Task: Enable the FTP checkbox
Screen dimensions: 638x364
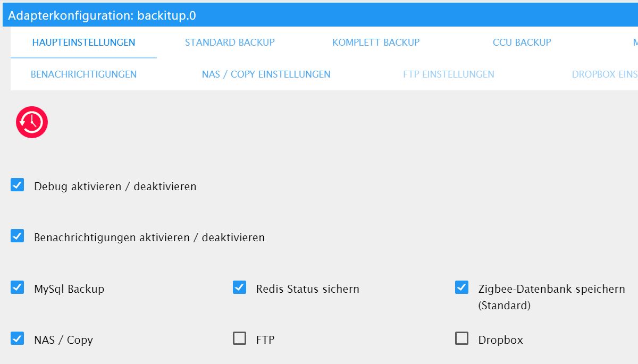Action: pyautogui.click(x=240, y=338)
